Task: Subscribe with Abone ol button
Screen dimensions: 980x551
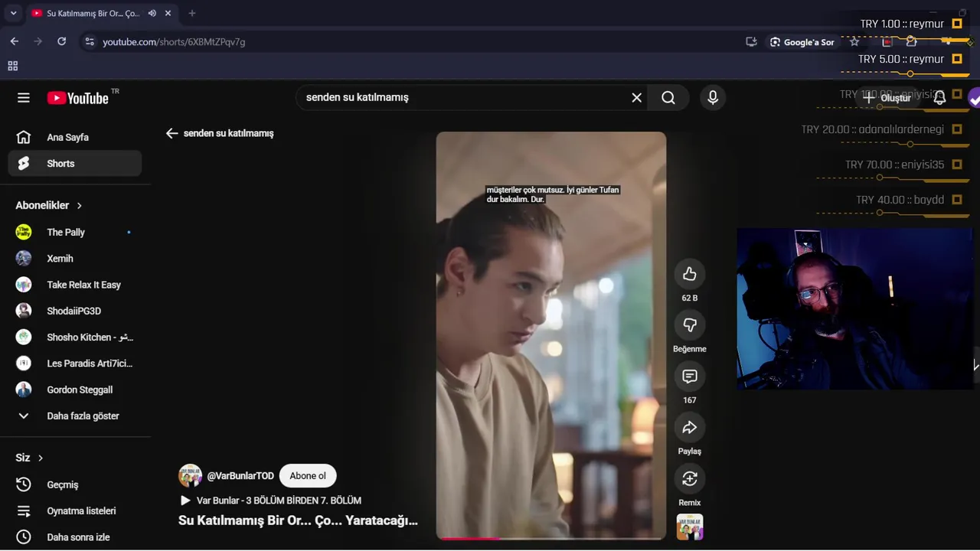Action: click(308, 476)
